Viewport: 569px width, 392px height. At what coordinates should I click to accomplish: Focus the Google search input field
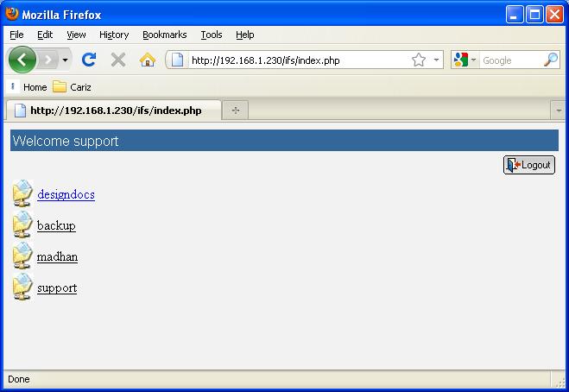(511, 60)
